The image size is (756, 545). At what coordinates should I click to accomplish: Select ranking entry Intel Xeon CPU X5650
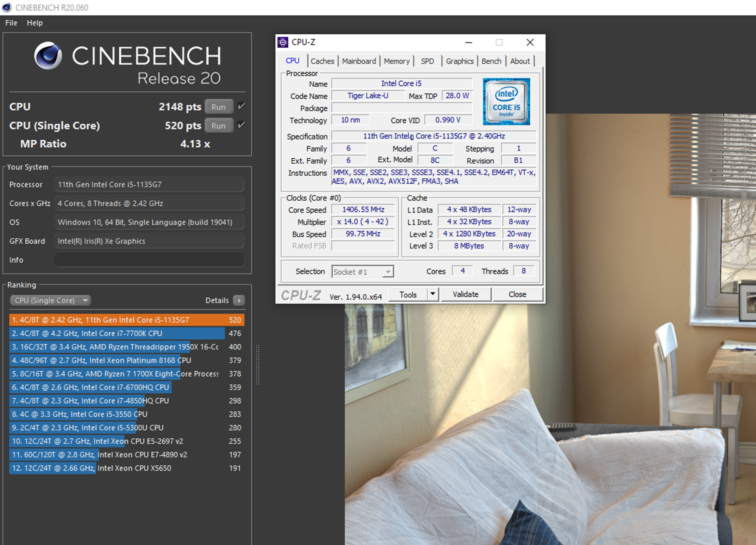tap(127, 468)
